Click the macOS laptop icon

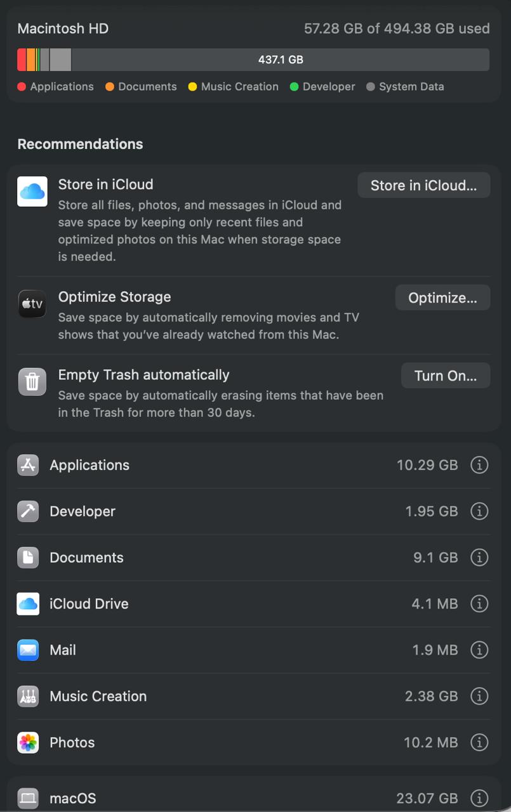(x=28, y=798)
